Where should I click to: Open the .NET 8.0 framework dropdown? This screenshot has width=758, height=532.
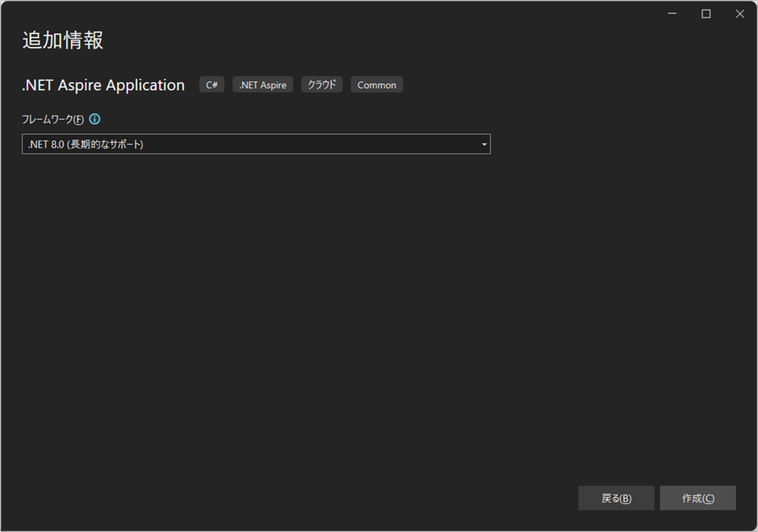tap(256, 145)
